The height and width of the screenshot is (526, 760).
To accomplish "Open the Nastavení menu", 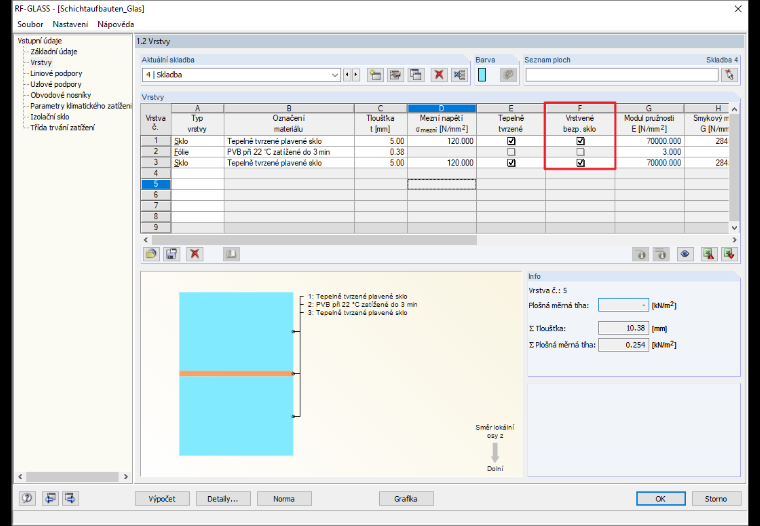I will 70,24.
